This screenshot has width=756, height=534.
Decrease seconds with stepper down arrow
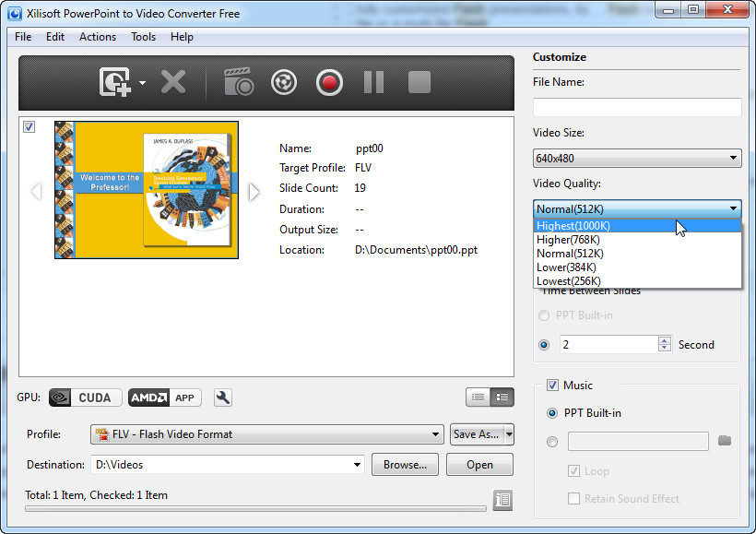(x=665, y=348)
